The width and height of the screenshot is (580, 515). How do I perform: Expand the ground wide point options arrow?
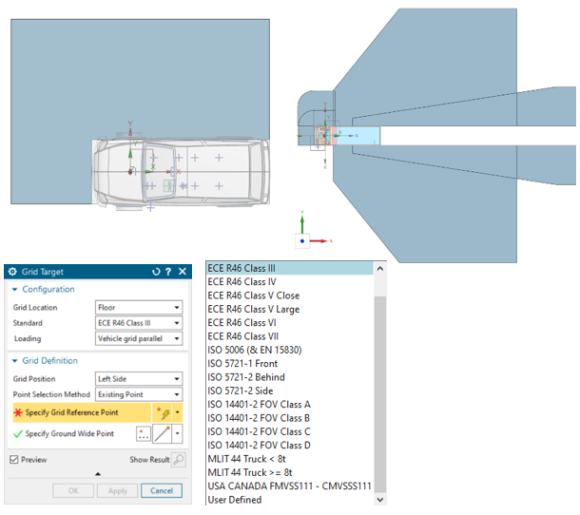point(178,434)
